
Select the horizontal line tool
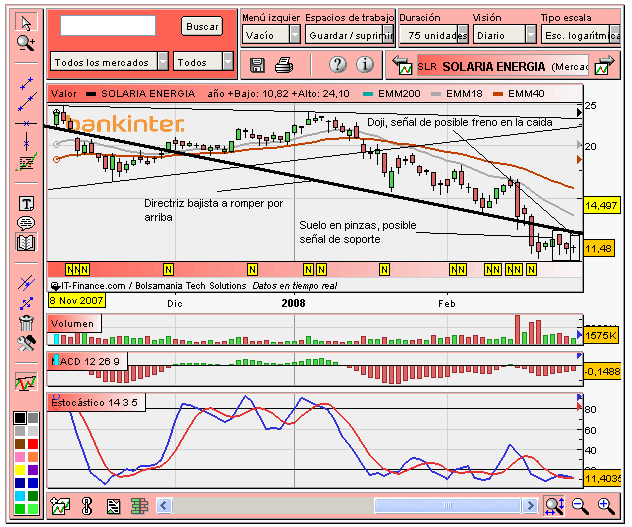coord(26,123)
